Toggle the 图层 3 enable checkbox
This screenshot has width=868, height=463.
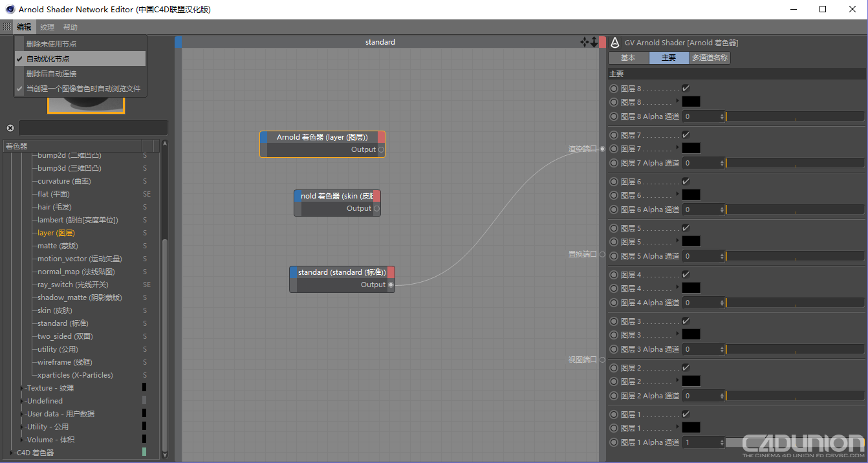pyautogui.click(x=686, y=321)
